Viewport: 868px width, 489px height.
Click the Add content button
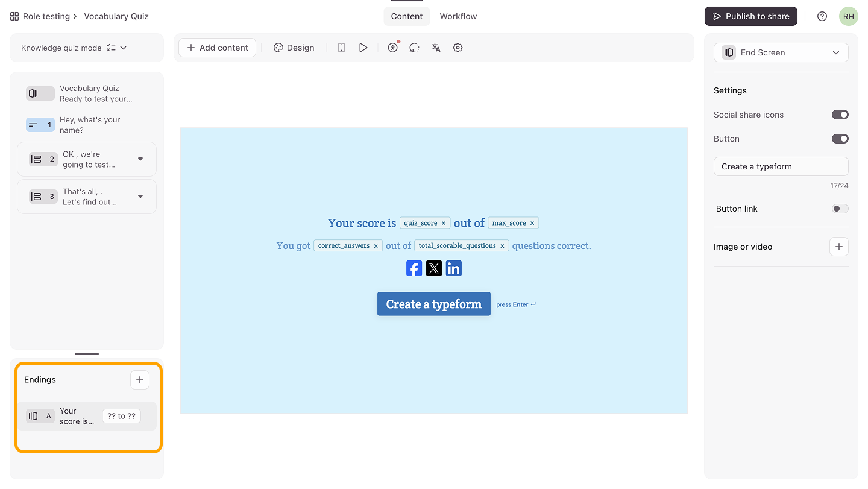(218, 48)
